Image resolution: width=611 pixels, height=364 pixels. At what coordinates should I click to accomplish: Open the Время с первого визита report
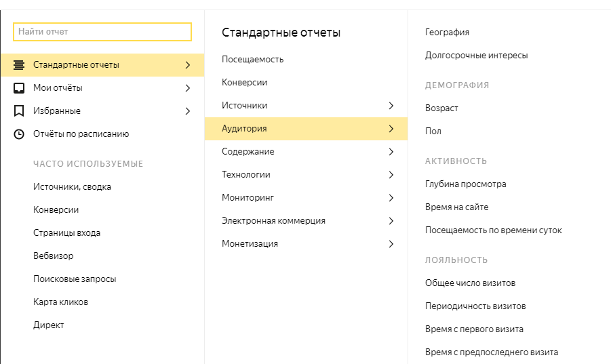pos(474,329)
